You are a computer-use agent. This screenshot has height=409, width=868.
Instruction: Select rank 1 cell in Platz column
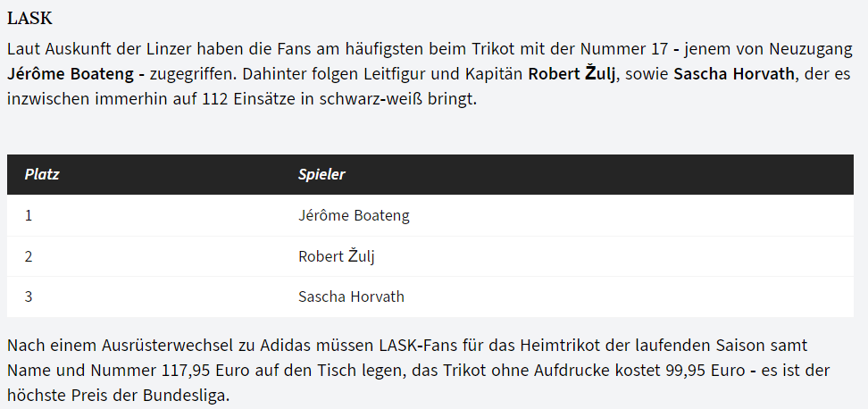tap(29, 215)
